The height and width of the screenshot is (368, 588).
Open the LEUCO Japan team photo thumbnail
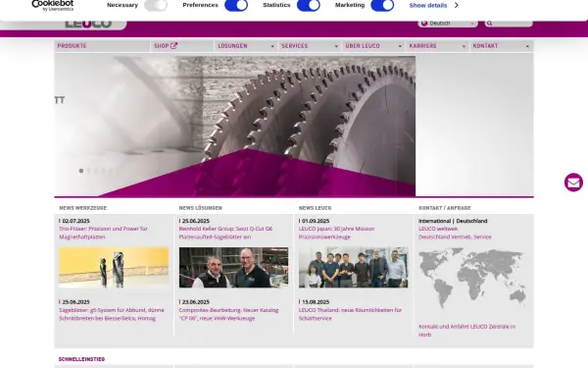click(353, 267)
